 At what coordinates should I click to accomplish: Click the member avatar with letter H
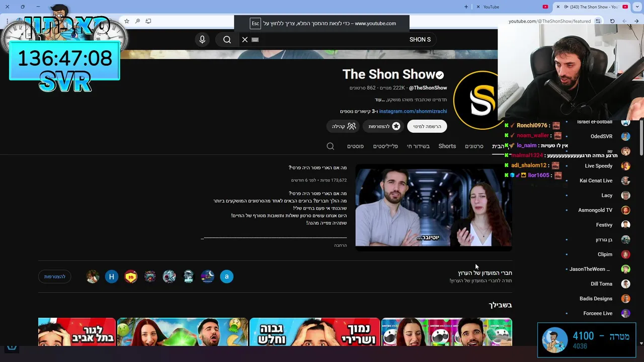(112, 277)
